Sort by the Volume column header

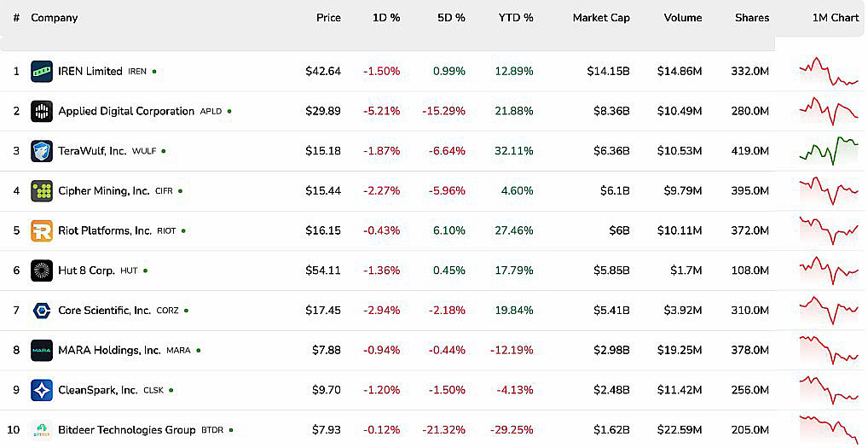pyautogui.click(x=683, y=18)
